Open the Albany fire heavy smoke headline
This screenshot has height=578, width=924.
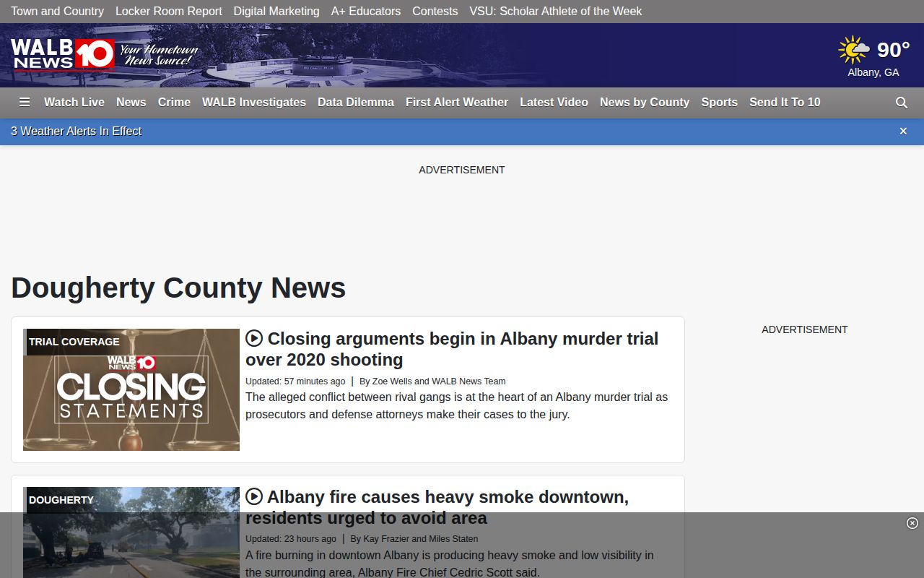[438, 507]
